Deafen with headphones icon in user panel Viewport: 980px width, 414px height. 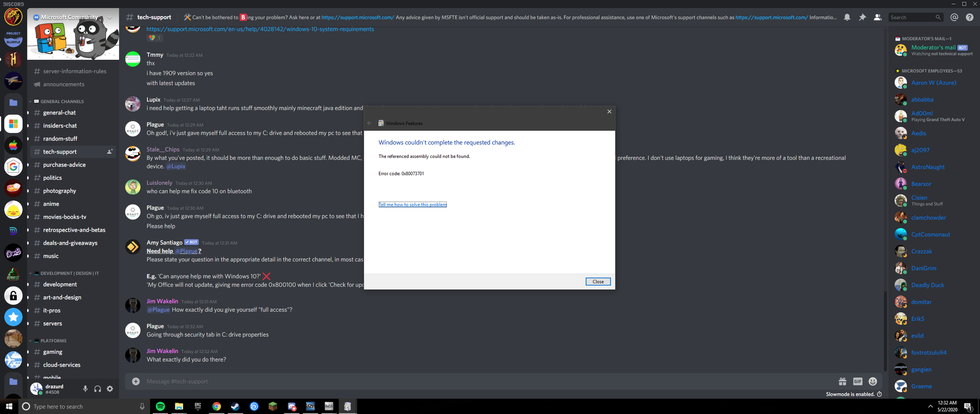click(x=98, y=389)
